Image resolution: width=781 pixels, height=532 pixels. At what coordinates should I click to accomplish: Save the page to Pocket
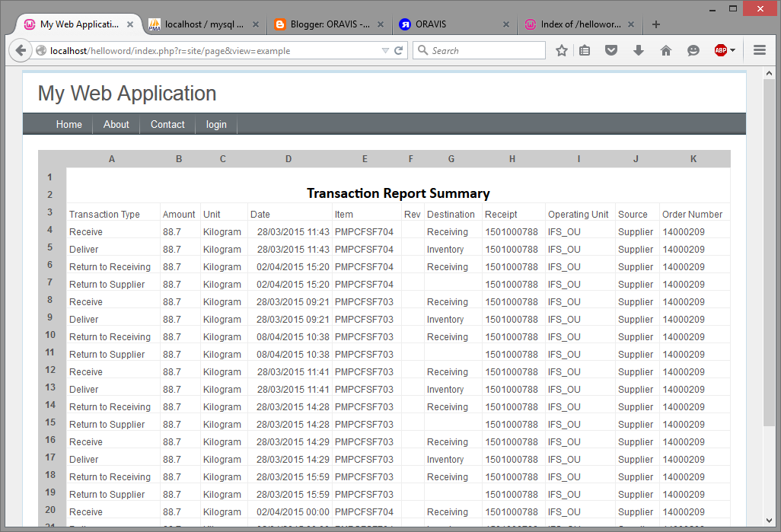tap(610, 50)
